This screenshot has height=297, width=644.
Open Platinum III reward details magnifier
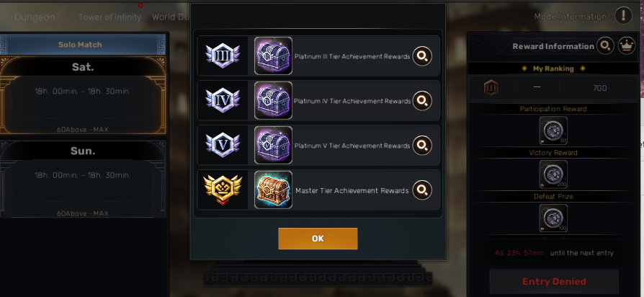(x=422, y=56)
